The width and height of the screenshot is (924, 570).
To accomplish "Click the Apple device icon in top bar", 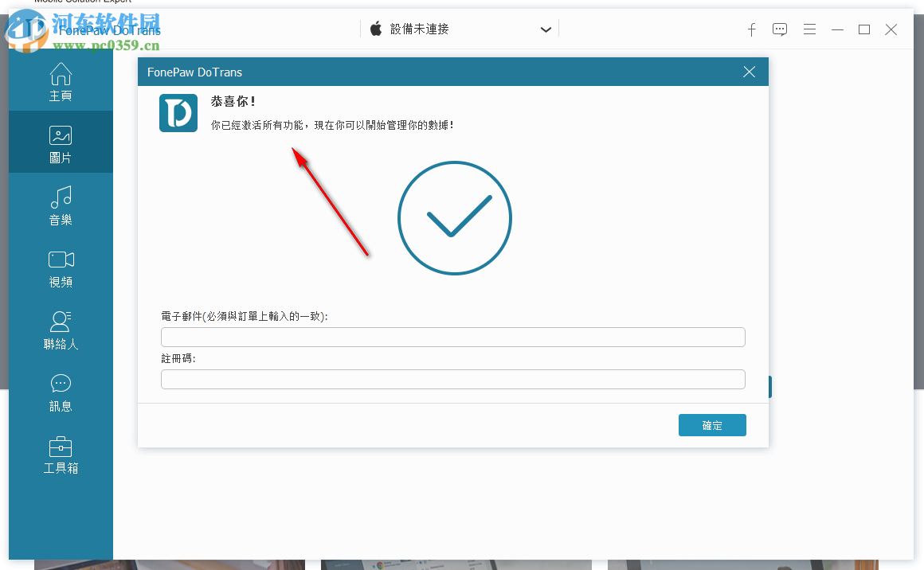I will coord(375,28).
